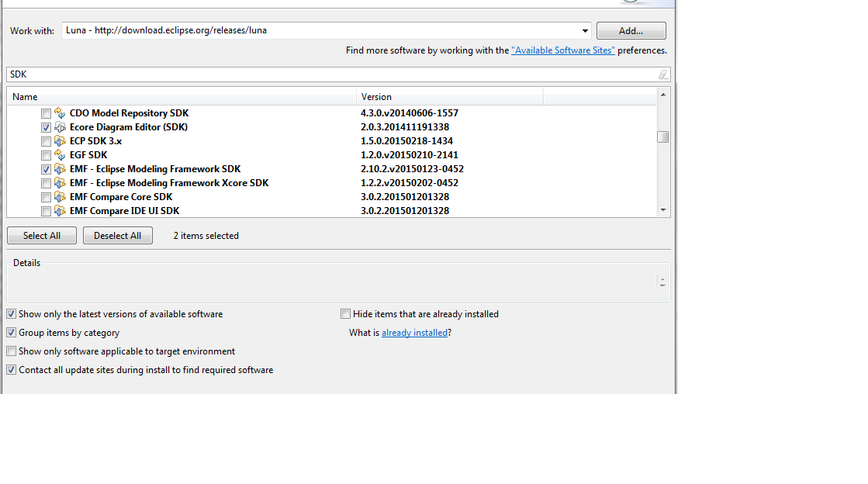
Task: Toggle Contact all update sites during install
Action: [11, 370]
